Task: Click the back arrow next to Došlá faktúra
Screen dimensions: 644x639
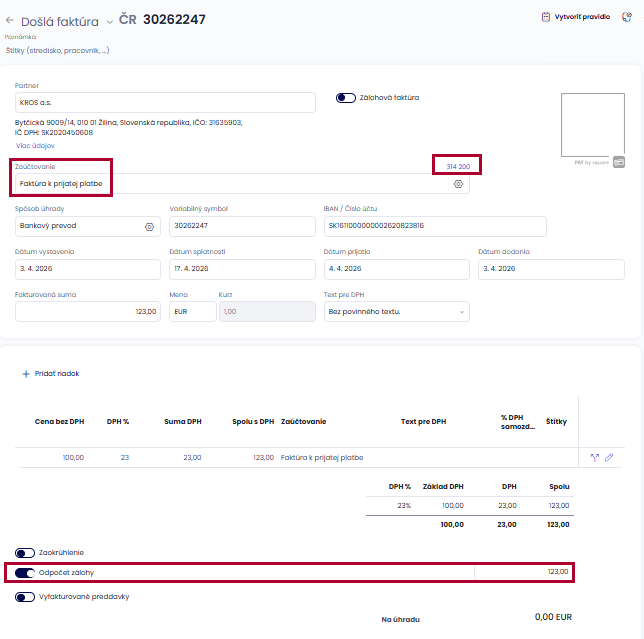Action: click(x=10, y=20)
